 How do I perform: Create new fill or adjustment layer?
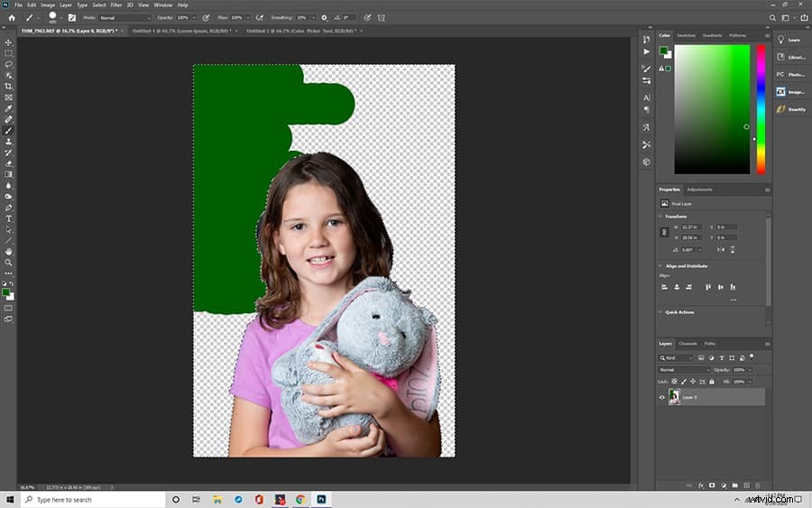[724, 485]
